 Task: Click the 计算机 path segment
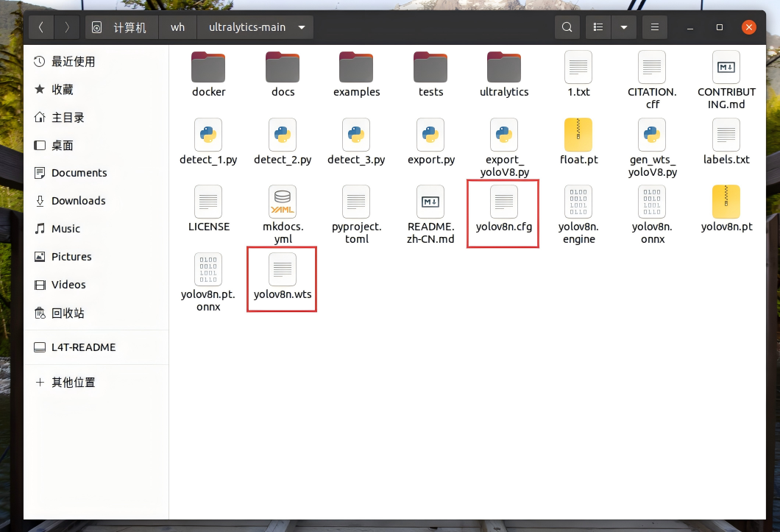(122, 27)
